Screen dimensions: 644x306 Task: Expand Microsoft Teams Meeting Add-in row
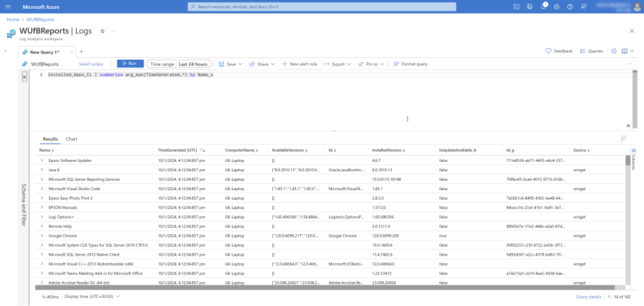click(x=42, y=273)
